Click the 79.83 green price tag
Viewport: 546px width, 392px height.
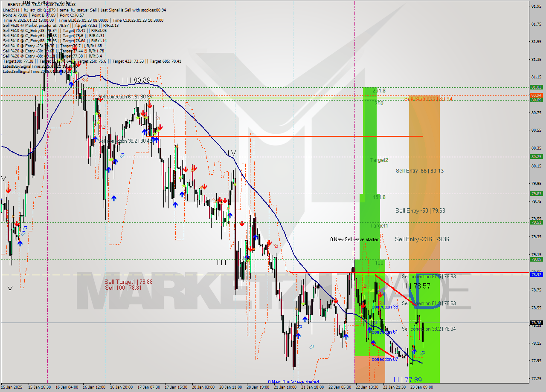[x=536, y=193]
